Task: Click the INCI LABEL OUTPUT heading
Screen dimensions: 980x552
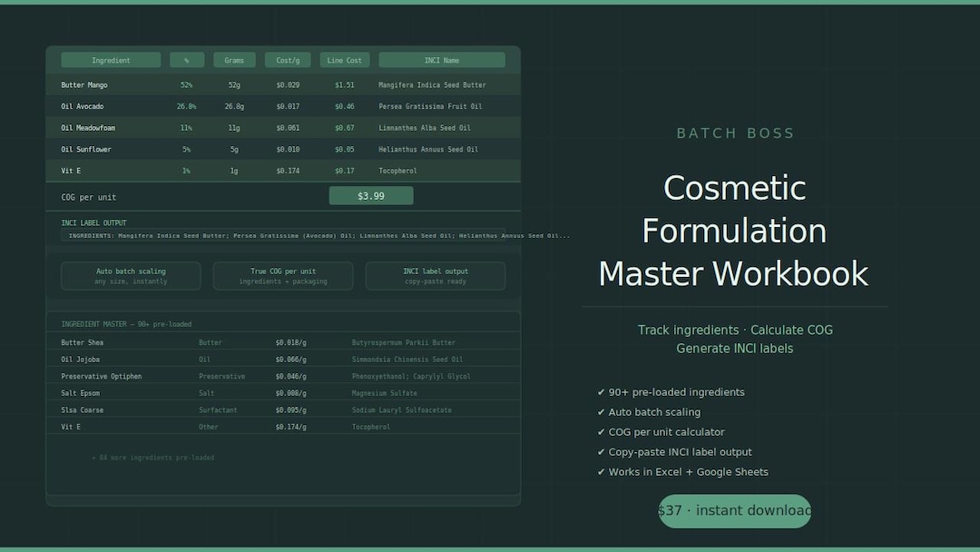Action: (x=93, y=222)
